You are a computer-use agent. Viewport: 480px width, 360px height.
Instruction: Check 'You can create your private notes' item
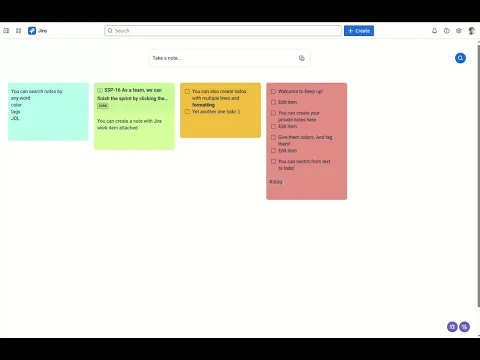(273, 113)
